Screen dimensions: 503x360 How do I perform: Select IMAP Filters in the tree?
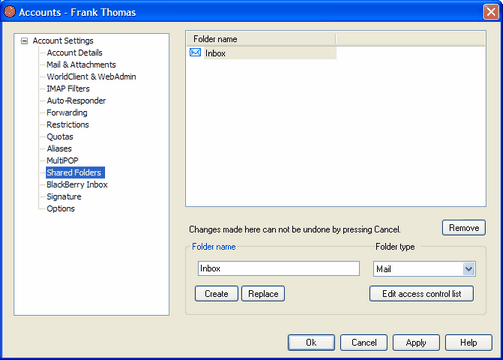tap(68, 89)
